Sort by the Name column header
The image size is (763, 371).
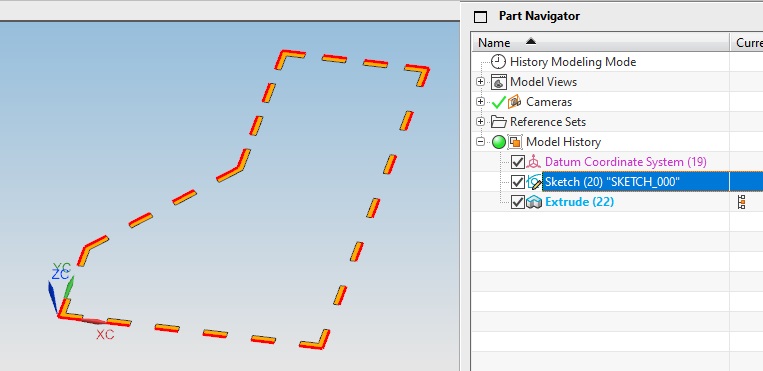point(600,42)
